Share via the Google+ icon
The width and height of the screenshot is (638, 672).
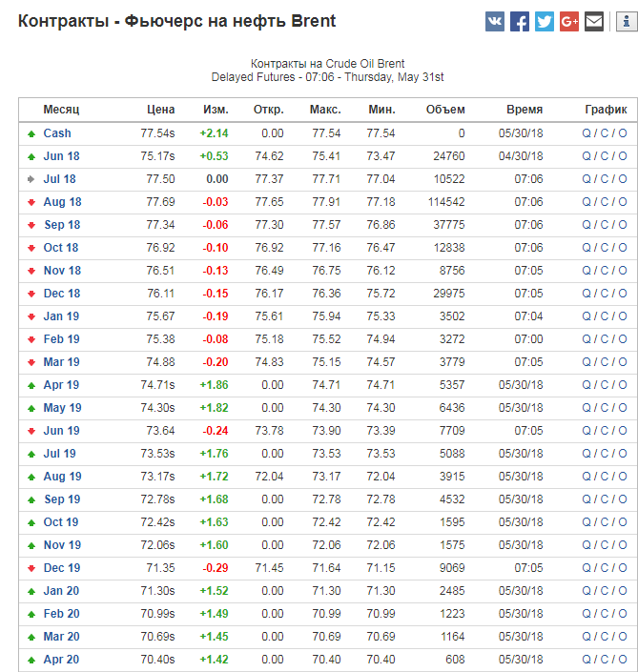coord(569,22)
